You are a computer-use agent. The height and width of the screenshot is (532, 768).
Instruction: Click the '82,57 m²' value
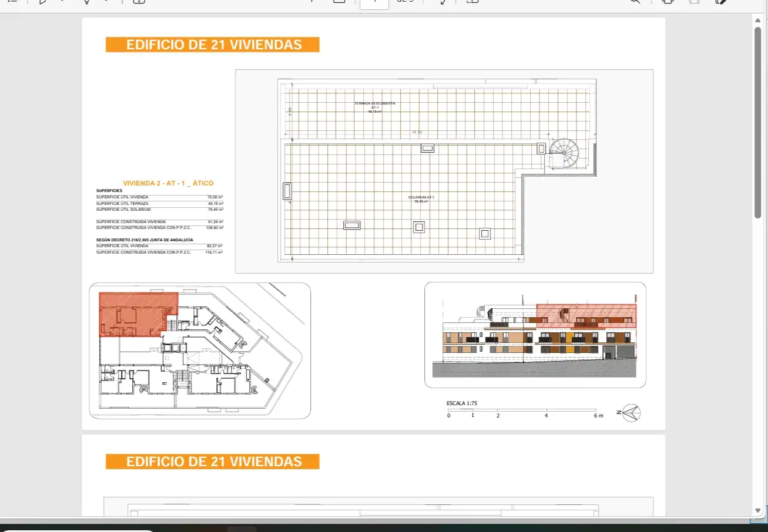[215, 246]
